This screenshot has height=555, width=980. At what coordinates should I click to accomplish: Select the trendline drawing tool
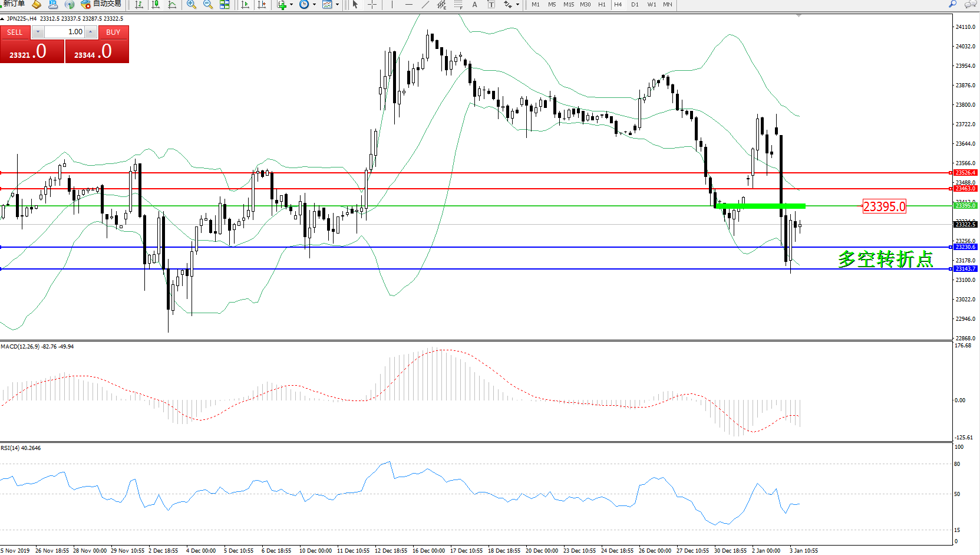(425, 5)
